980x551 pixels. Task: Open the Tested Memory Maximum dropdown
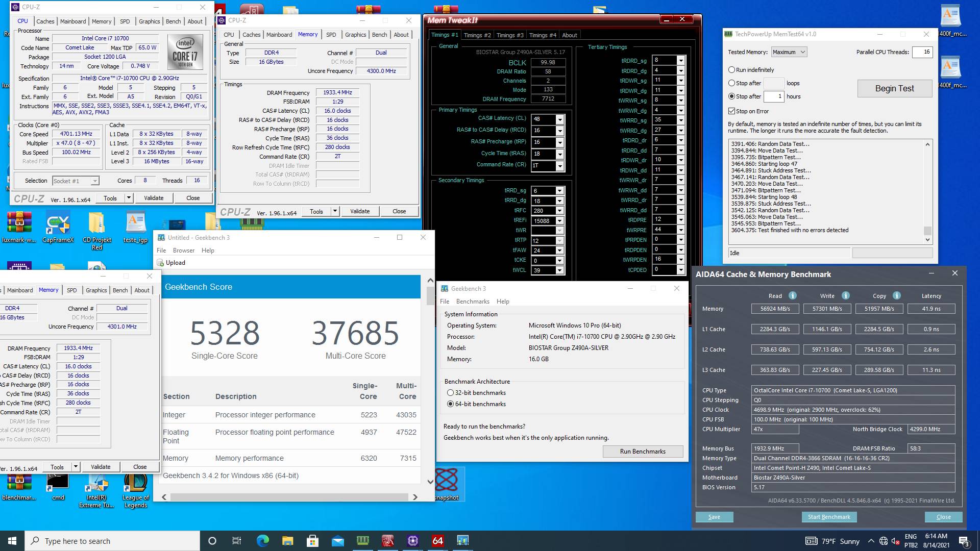pos(789,52)
